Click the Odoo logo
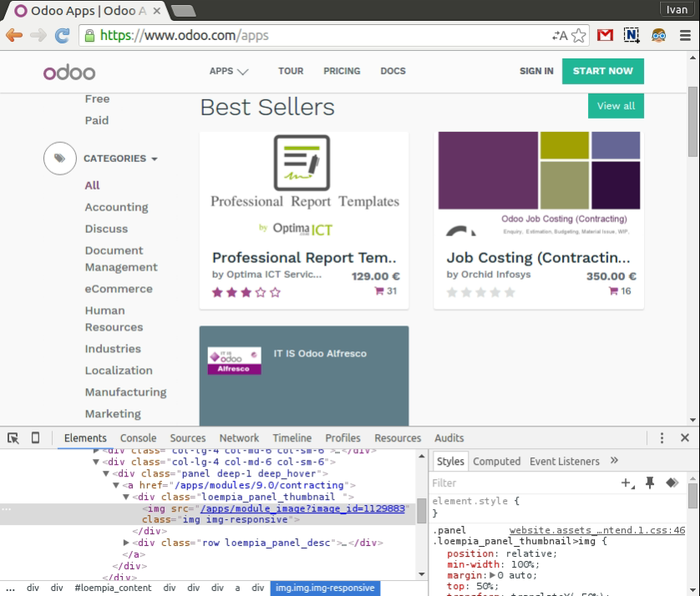Image resolution: width=700 pixels, height=596 pixels. tap(69, 73)
